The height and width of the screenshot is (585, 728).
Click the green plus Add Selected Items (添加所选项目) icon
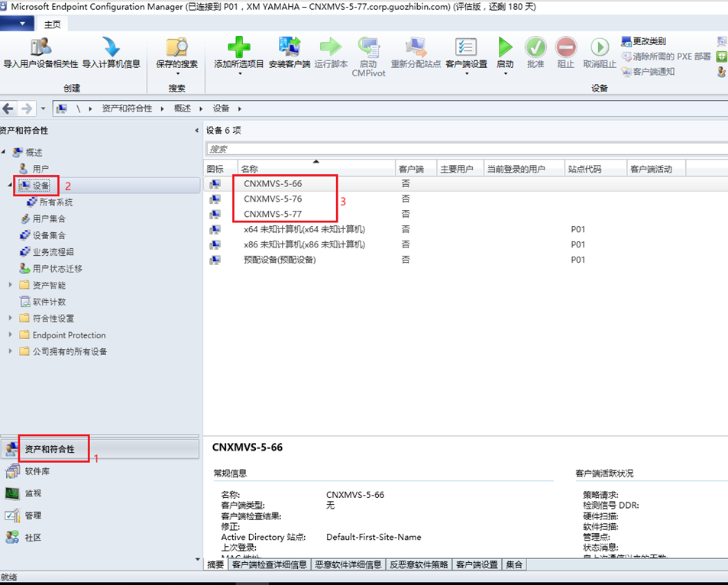[x=239, y=47]
